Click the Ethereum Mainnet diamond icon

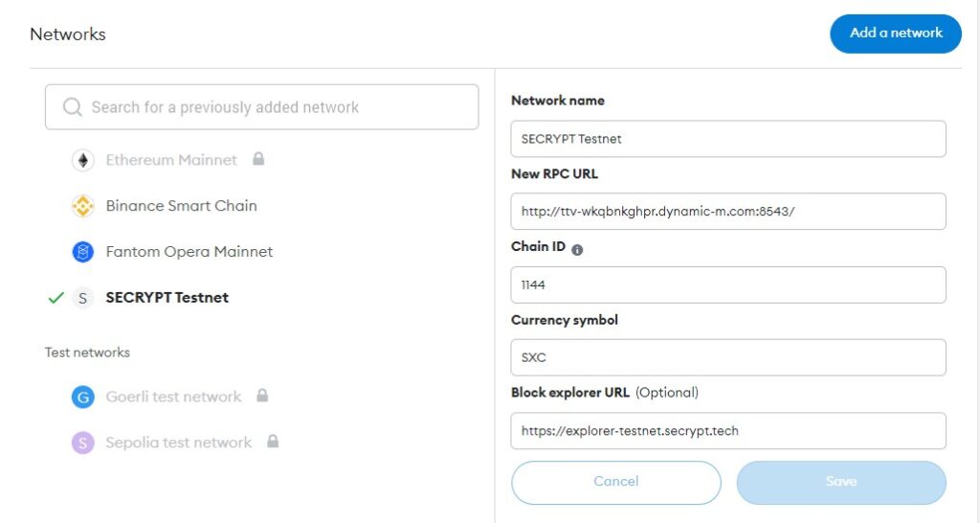coord(83,160)
